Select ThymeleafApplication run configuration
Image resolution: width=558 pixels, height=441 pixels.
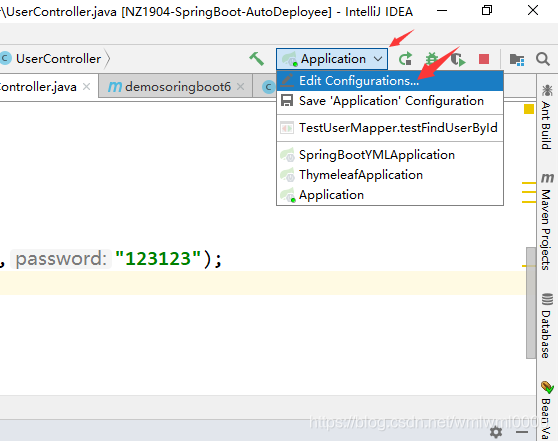[x=390, y=175]
